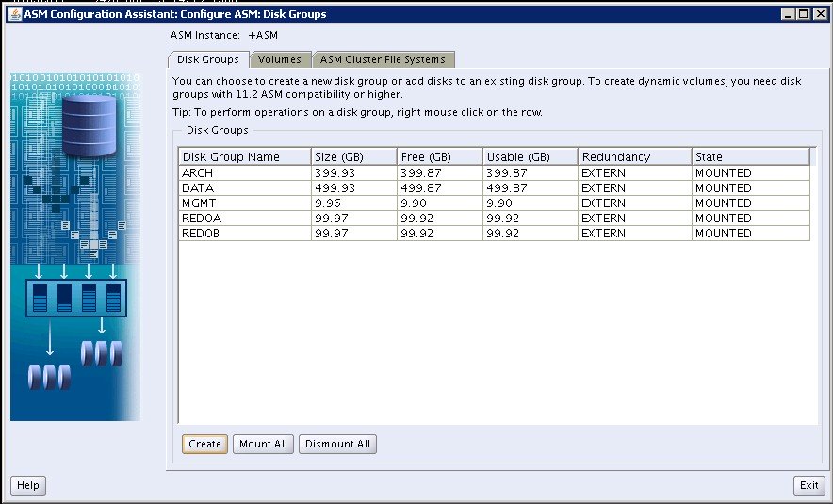Minimize the ASM Configuration Assistant window
This screenshot has width=833, height=504.
(789, 14)
